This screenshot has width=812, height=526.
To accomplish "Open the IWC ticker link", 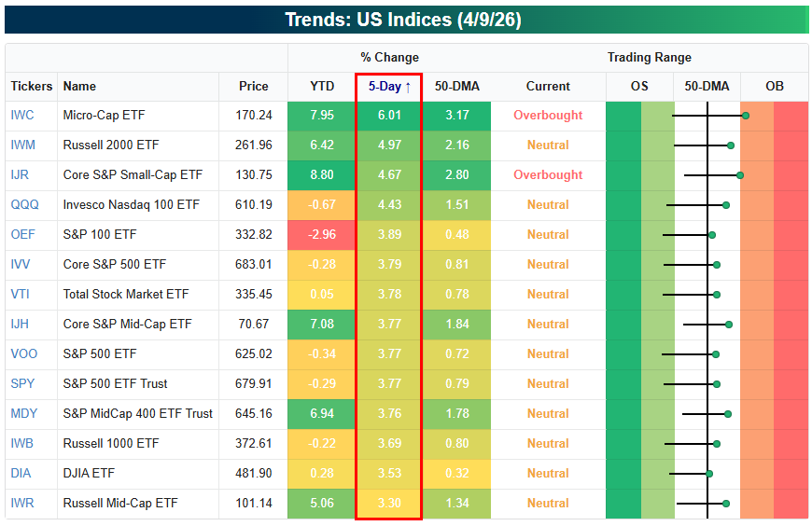I will point(21,116).
